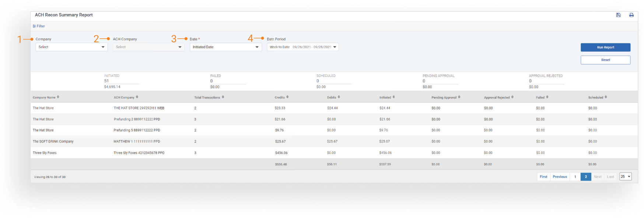
Task: Open the Initiated Date dropdown
Action: coord(225,47)
